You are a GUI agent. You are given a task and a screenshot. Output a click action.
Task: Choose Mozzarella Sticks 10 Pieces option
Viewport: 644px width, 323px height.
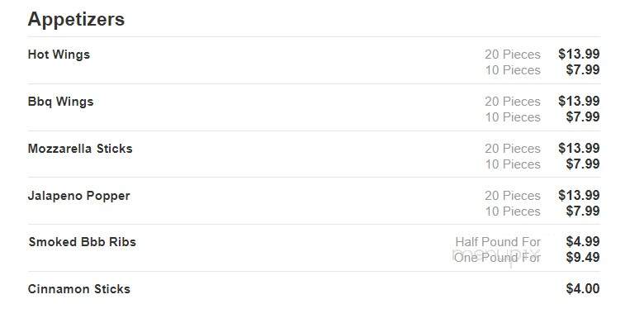tap(513, 164)
